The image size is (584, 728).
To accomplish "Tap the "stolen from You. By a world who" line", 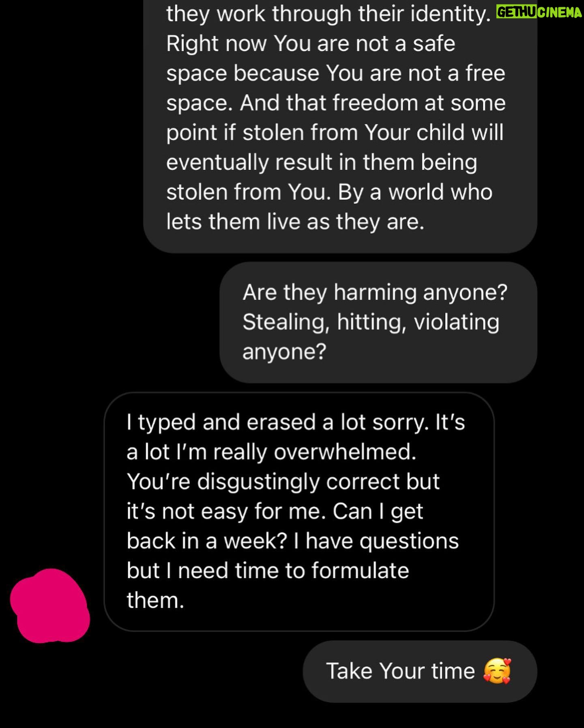I will [x=329, y=192].
